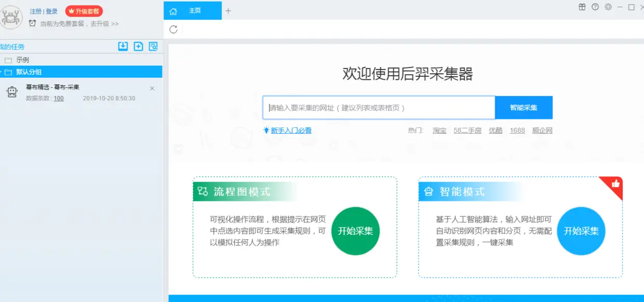Open the 登录 login link
644x302 pixels.
[x=52, y=11]
